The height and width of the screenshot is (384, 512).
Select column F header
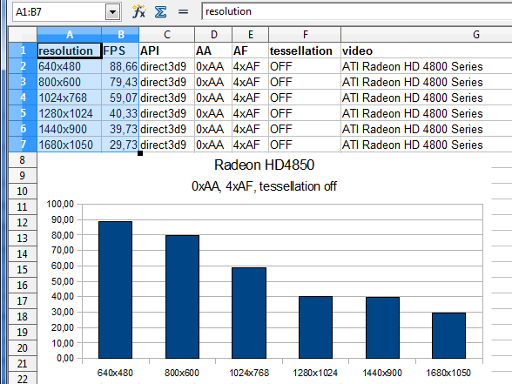pyautogui.click(x=305, y=34)
